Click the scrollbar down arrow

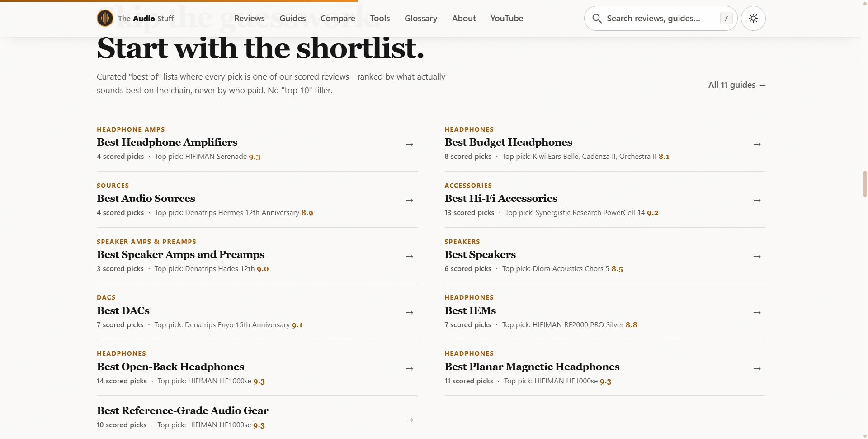865,436
